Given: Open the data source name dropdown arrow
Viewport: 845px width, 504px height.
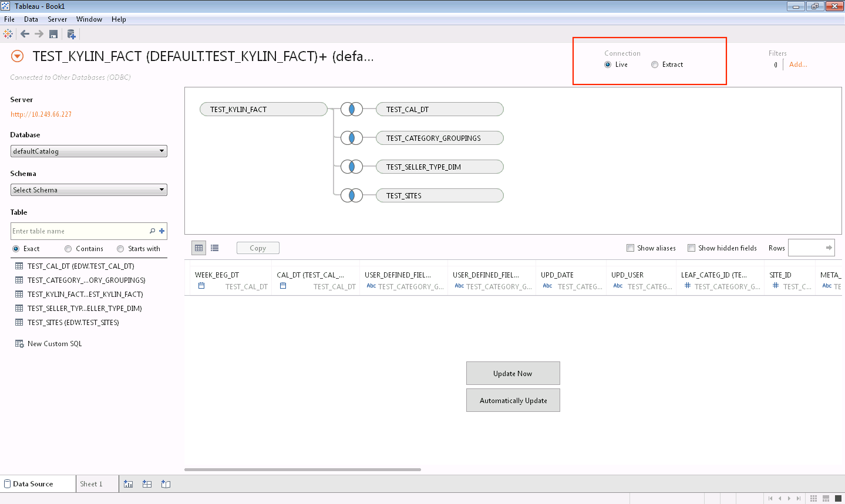Looking at the screenshot, I should [18, 56].
